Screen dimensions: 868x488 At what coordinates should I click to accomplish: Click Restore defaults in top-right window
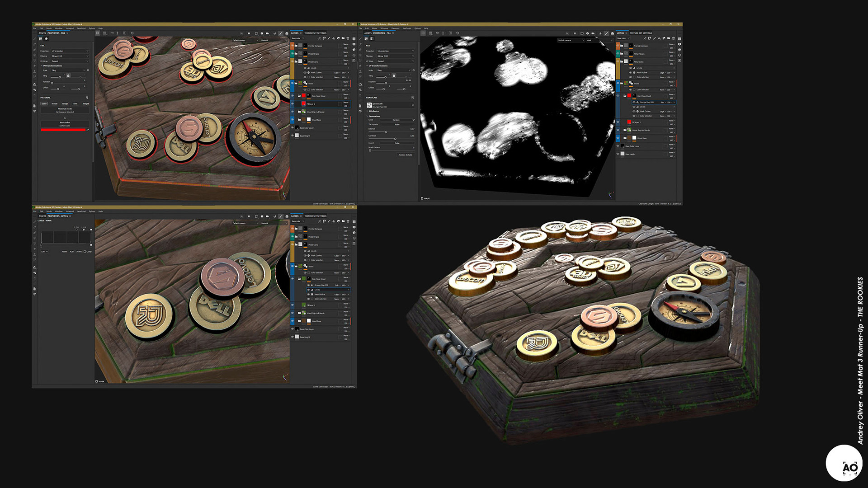pyautogui.click(x=405, y=155)
